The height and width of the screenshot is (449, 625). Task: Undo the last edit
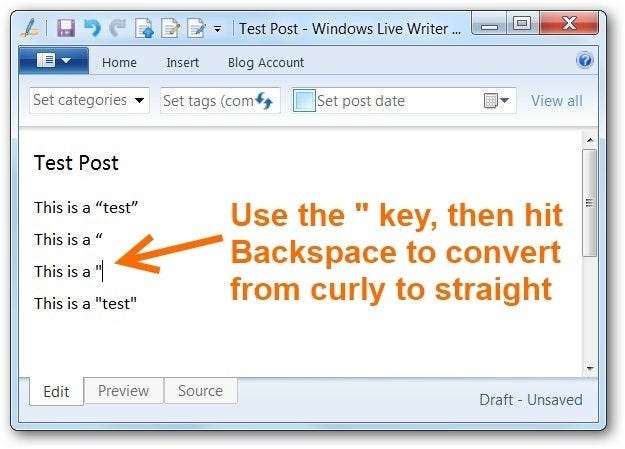tap(92, 29)
